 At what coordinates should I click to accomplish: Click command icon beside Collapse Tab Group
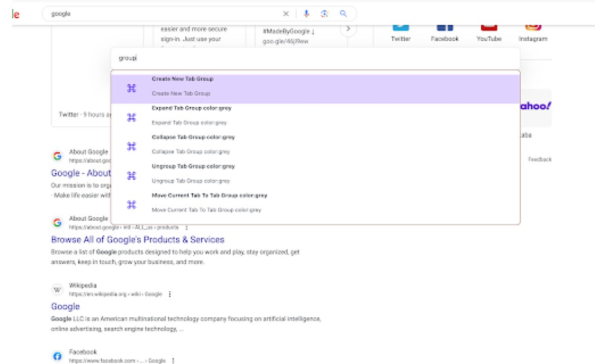(x=132, y=146)
